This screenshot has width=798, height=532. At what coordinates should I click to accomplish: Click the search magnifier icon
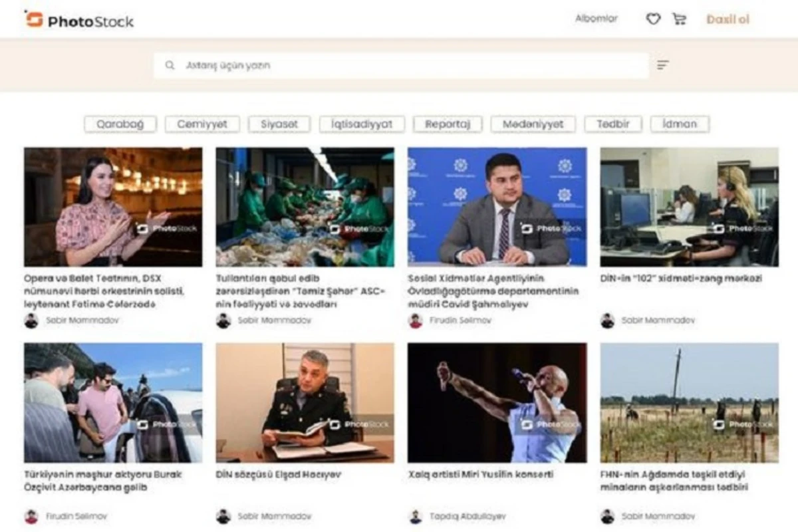click(170, 65)
